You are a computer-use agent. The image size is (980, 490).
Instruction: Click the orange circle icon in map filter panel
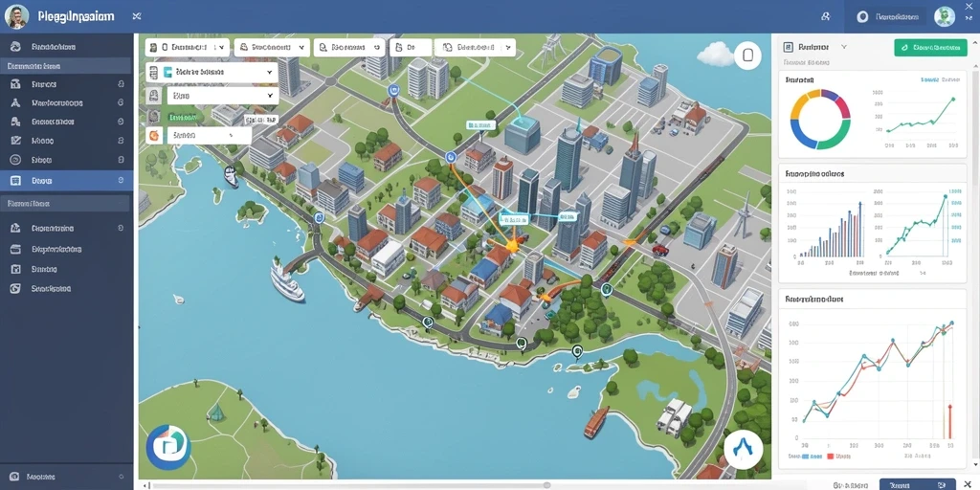tap(153, 135)
